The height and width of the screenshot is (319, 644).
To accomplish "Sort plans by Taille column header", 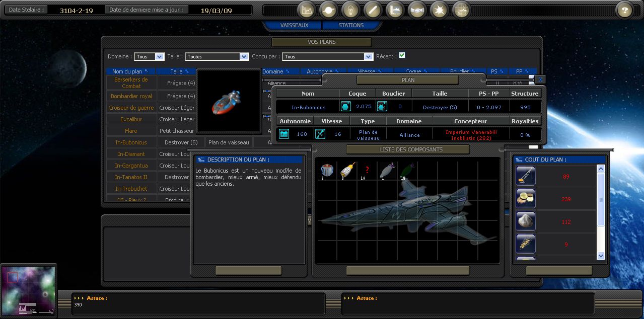I will (x=180, y=71).
